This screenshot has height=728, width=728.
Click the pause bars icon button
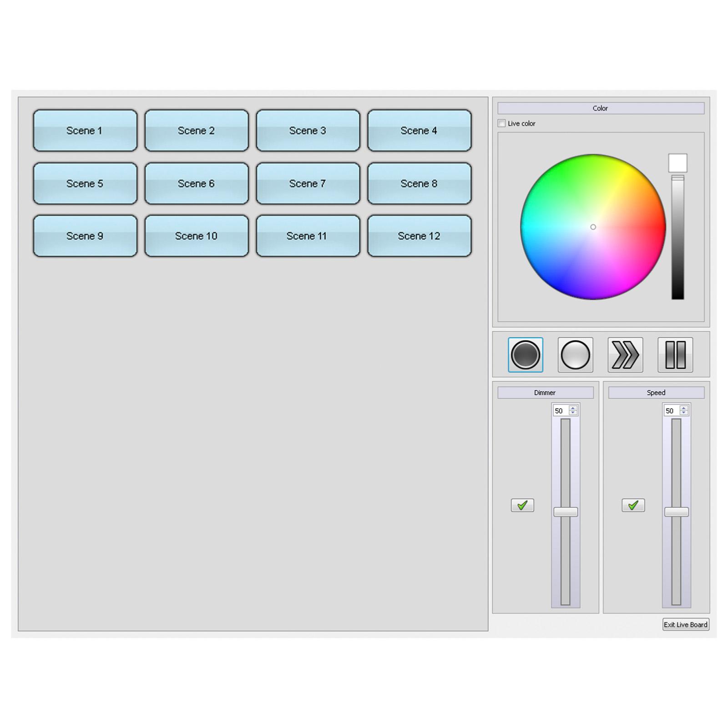pyautogui.click(x=675, y=355)
